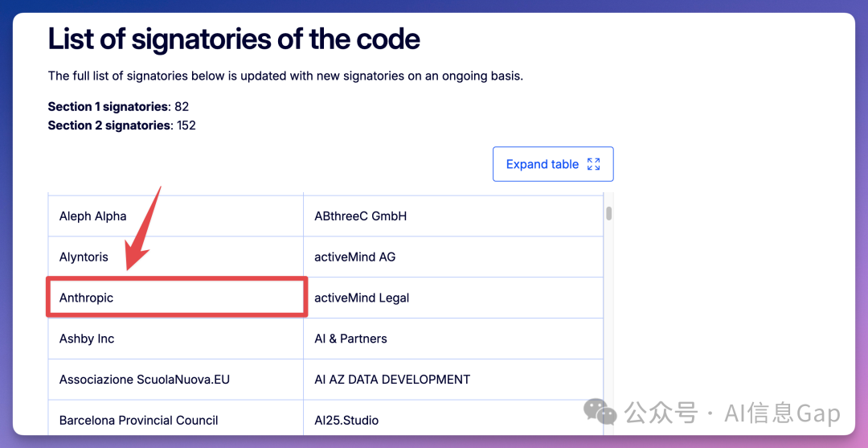Select the ABthreeC GmbH cell
The height and width of the screenshot is (448, 868).
pyautogui.click(x=453, y=216)
